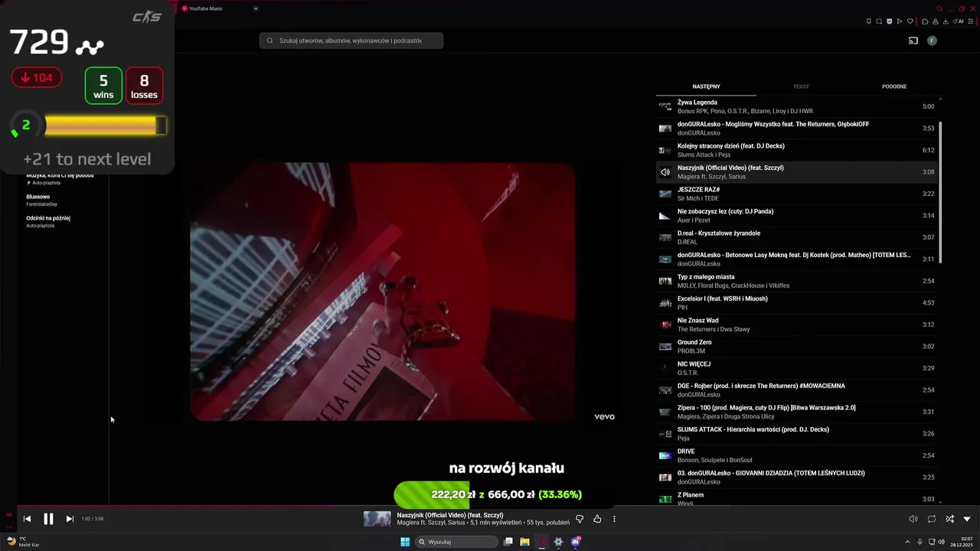The height and width of the screenshot is (551, 980).
Task: Click the Windows taskbar search box
Action: 456,542
